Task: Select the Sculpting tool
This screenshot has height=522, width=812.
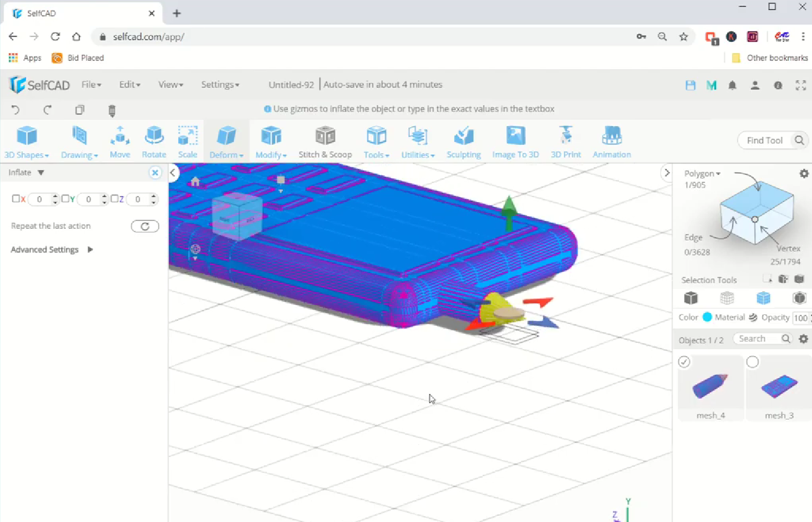Action: 464,142
